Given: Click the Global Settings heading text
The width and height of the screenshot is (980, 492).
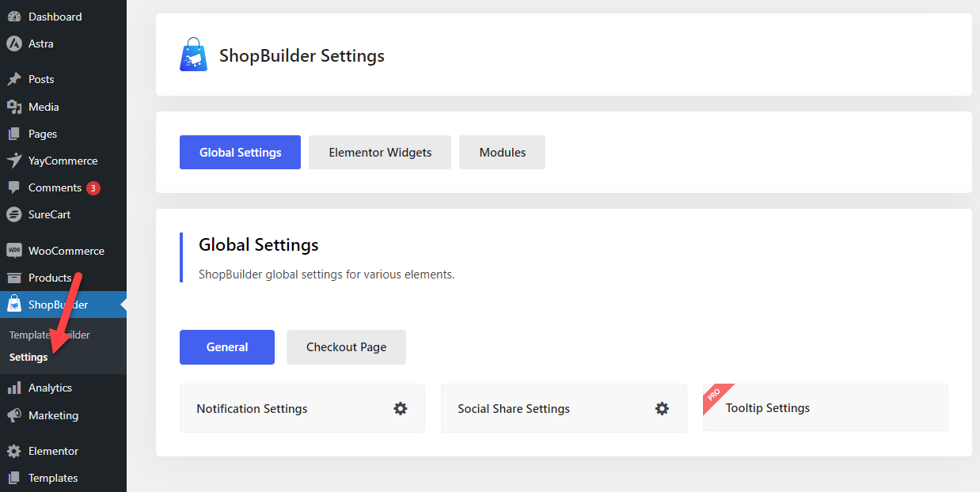Looking at the screenshot, I should coord(259,244).
